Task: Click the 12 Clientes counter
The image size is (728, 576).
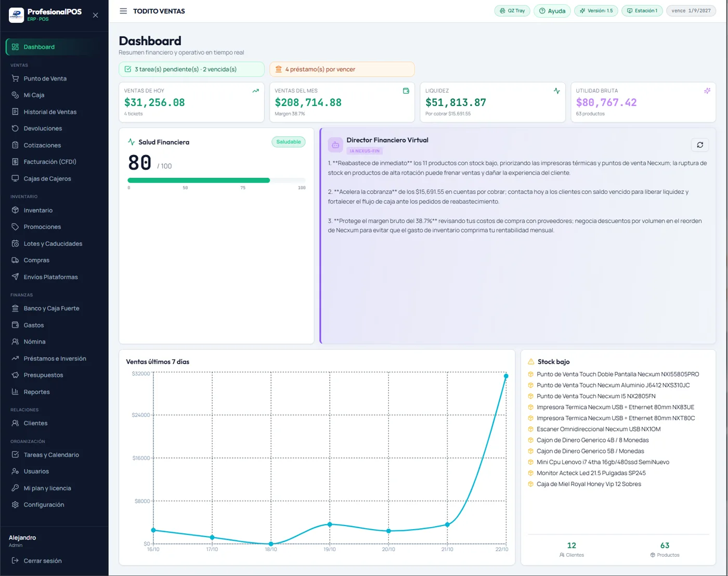Action: click(571, 550)
